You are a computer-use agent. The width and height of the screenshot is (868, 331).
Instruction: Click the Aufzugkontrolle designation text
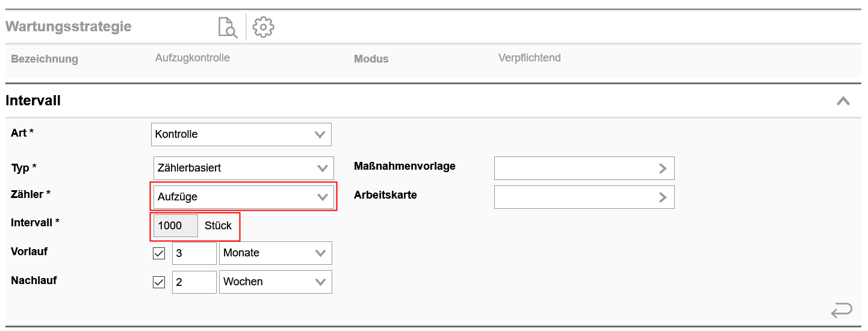(x=193, y=58)
